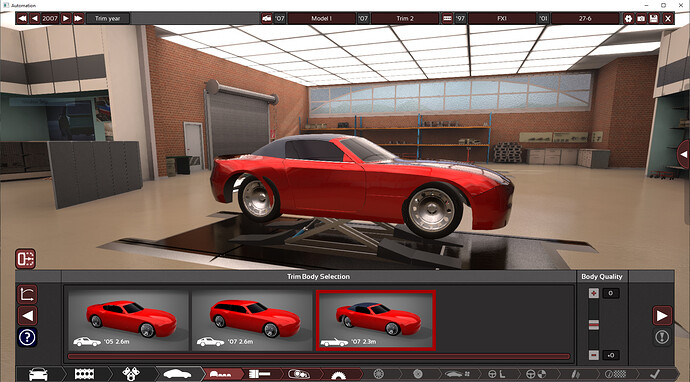This screenshot has width=690, height=382.
Task: Rewind trim year by many years
Action: click(22, 18)
